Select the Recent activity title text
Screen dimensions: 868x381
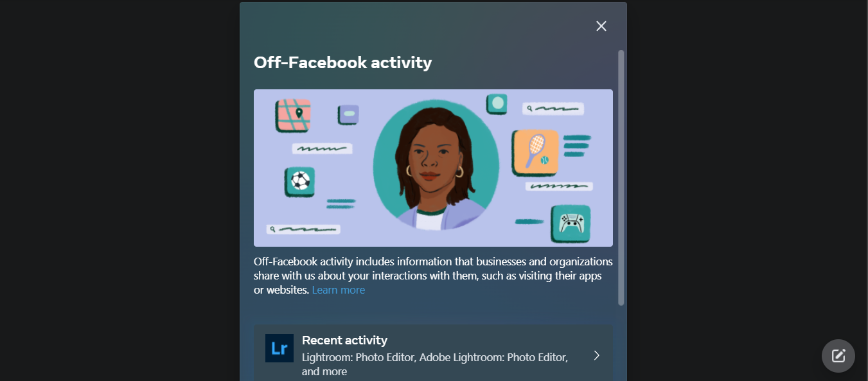[x=344, y=340]
